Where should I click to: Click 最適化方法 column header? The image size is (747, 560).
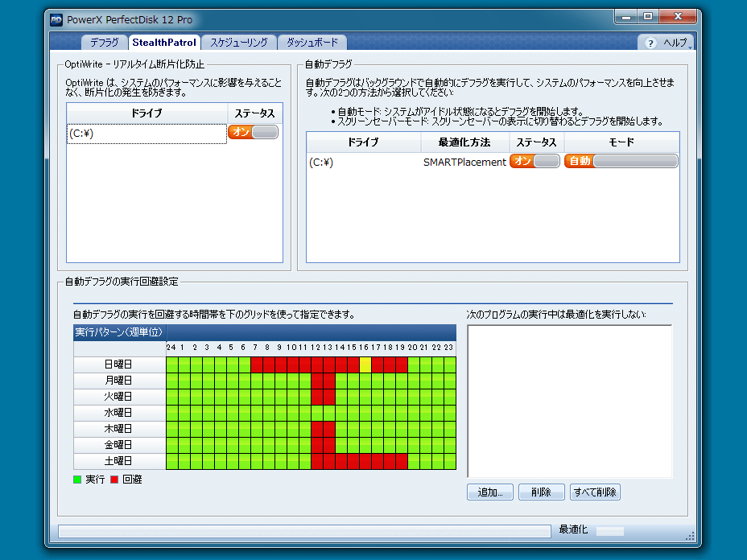coord(464,142)
